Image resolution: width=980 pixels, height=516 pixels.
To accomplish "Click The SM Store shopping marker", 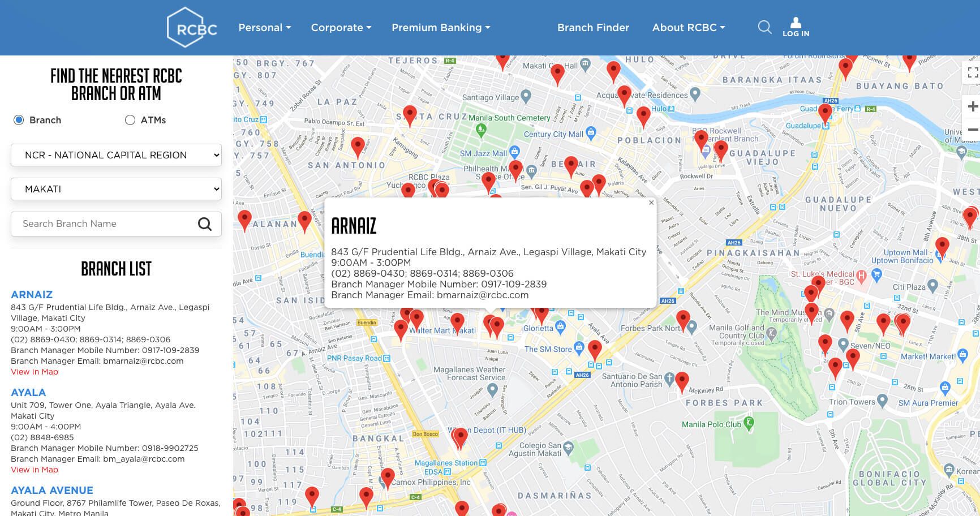I will (x=579, y=347).
